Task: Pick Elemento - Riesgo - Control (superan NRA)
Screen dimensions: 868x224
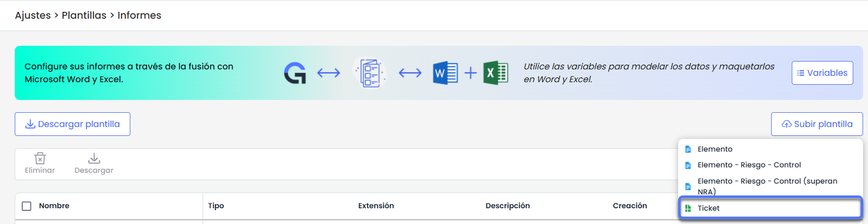Action: [x=767, y=186]
